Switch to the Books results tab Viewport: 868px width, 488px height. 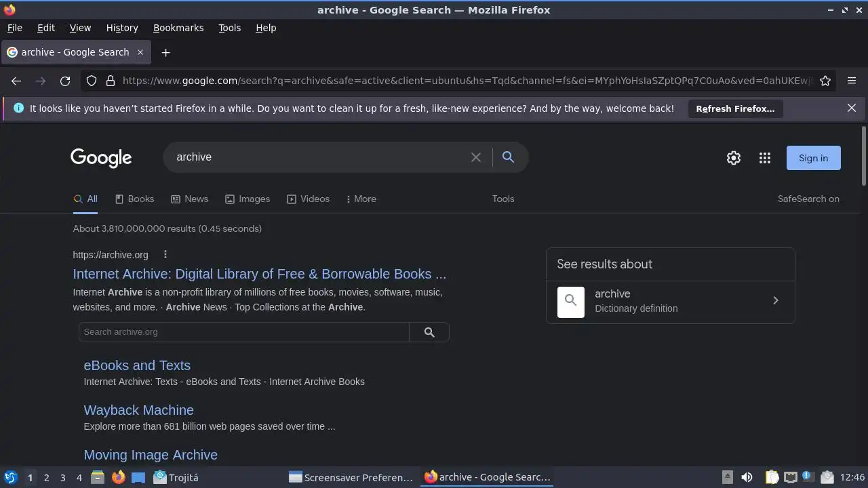(x=134, y=199)
